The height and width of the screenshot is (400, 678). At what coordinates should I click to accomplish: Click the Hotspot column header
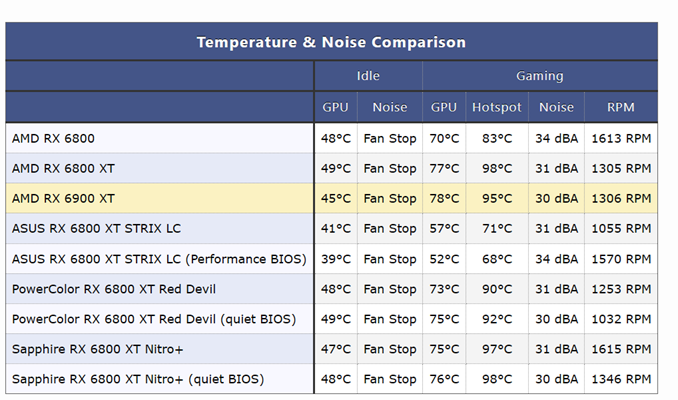click(497, 107)
